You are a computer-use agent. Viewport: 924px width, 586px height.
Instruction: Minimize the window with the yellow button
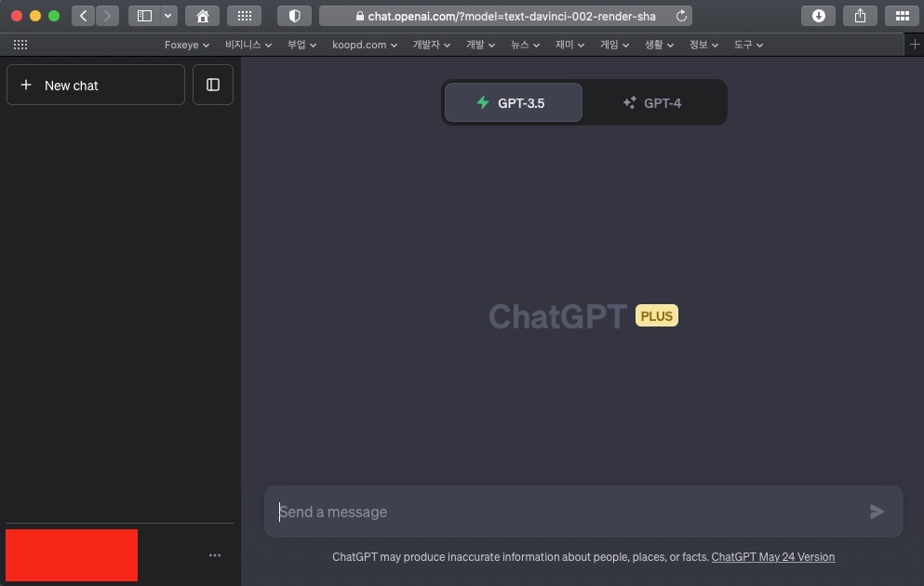tap(35, 16)
